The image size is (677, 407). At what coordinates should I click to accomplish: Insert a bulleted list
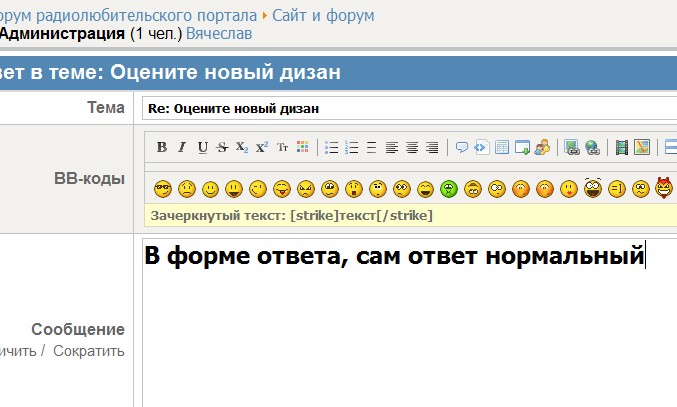332,147
